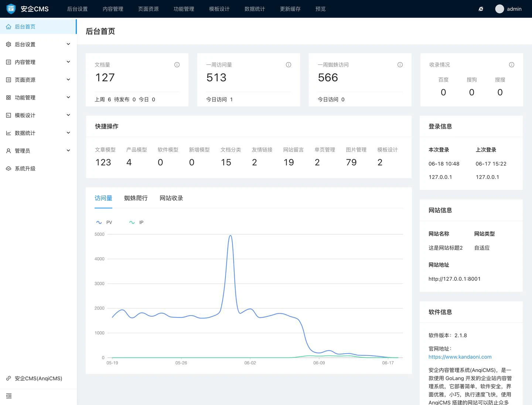Click the browser icon in top bar
This screenshot has width=532, height=405.
(481, 9)
